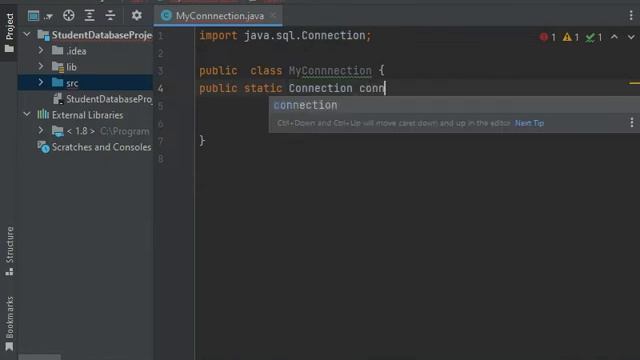
Task: Close the MyConnnection.java tab
Action: [273, 16]
